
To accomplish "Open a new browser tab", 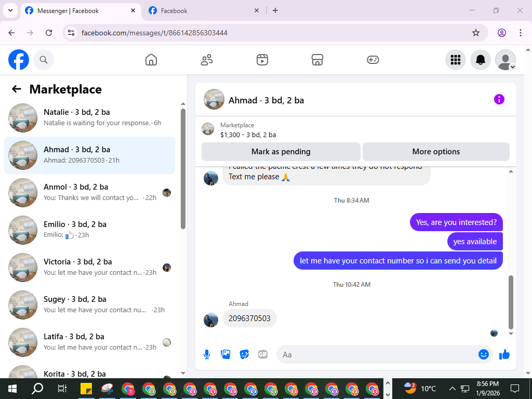I will click(x=275, y=10).
